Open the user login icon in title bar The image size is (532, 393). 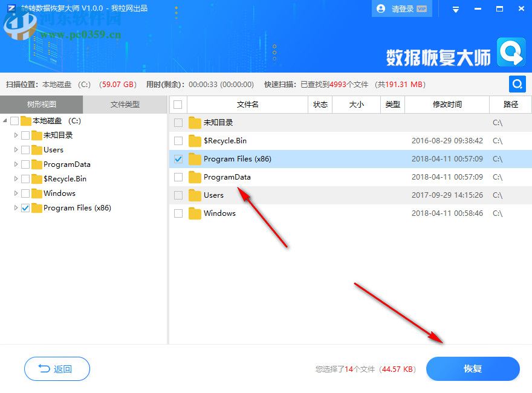pyautogui.click(x=380, y=8)
